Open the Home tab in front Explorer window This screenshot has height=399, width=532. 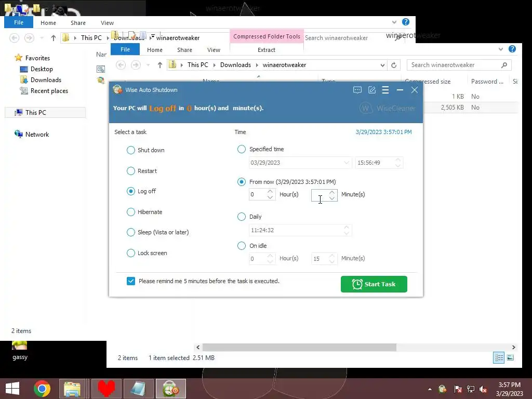pos(155,50)
